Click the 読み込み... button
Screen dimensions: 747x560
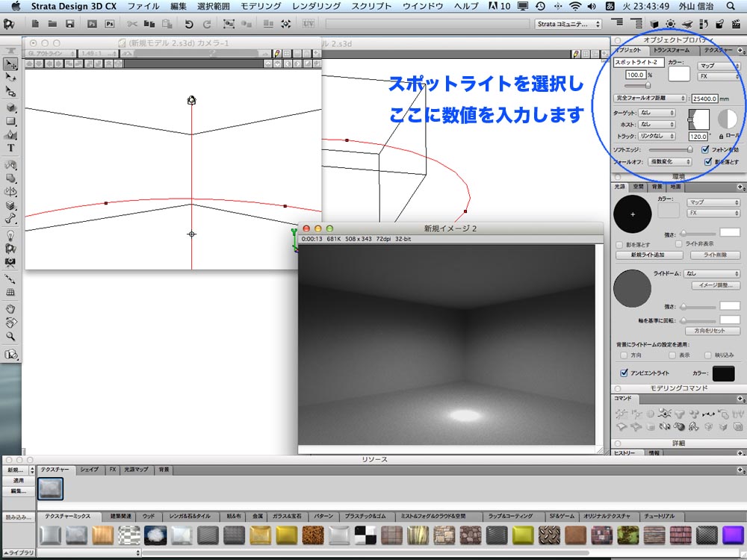click(19, 517)
